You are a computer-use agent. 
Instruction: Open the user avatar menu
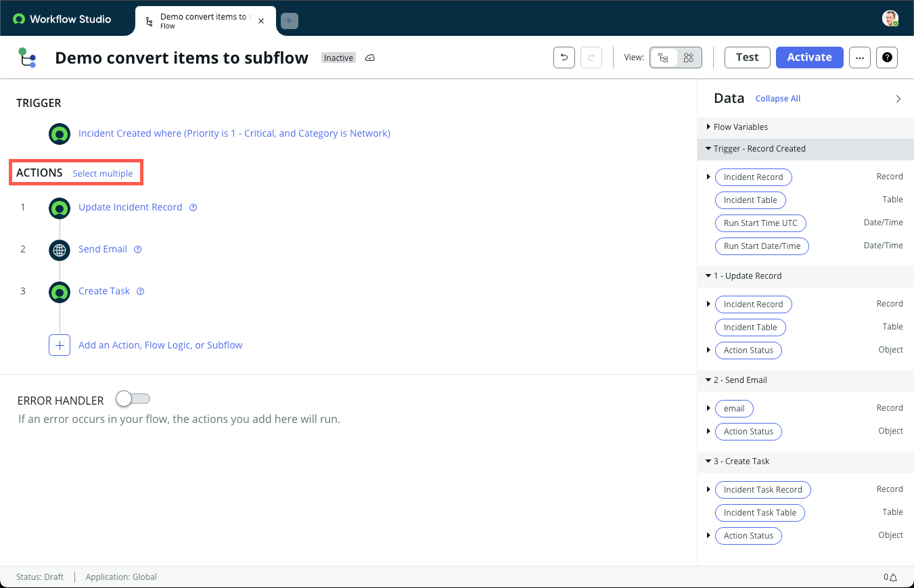pyautogui.click(x=890, y=18)
